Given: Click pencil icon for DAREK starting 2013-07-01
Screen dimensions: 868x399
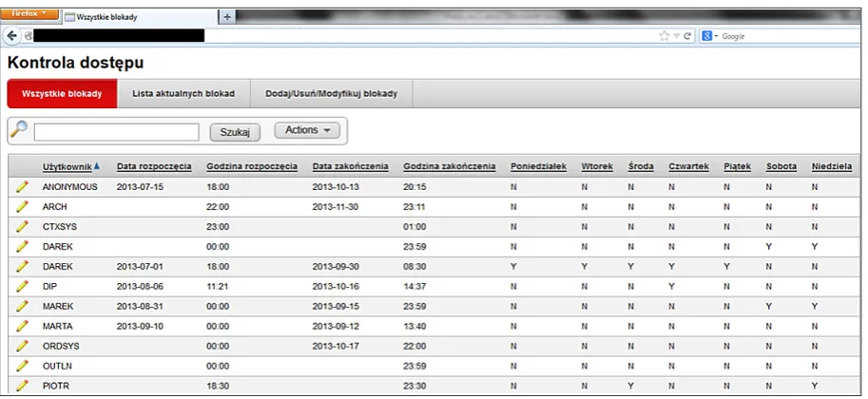Looking at the screenshot, I should (x=22, y=267).
